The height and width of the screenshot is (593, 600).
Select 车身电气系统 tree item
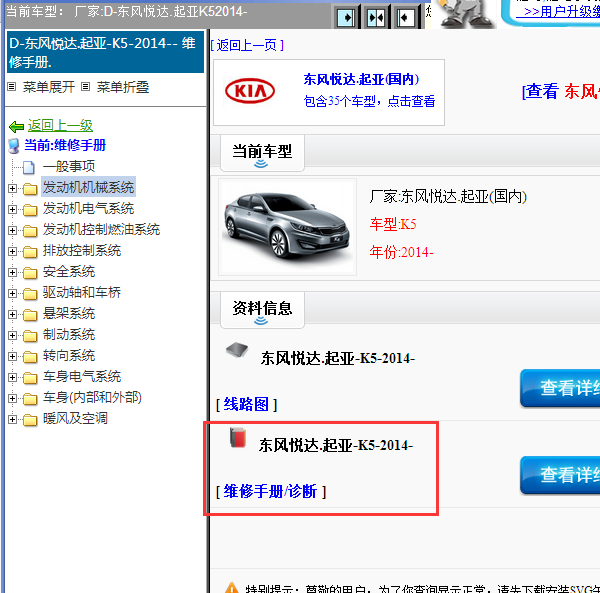point(82,377)
